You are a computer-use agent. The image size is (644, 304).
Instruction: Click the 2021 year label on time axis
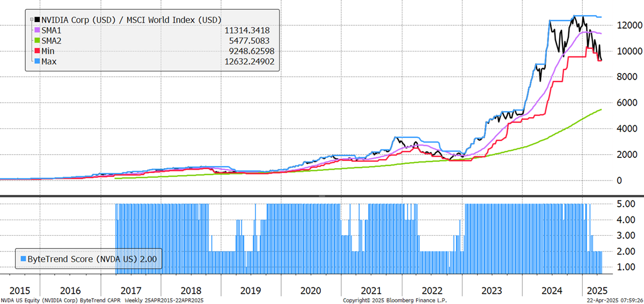click(371, 290)
